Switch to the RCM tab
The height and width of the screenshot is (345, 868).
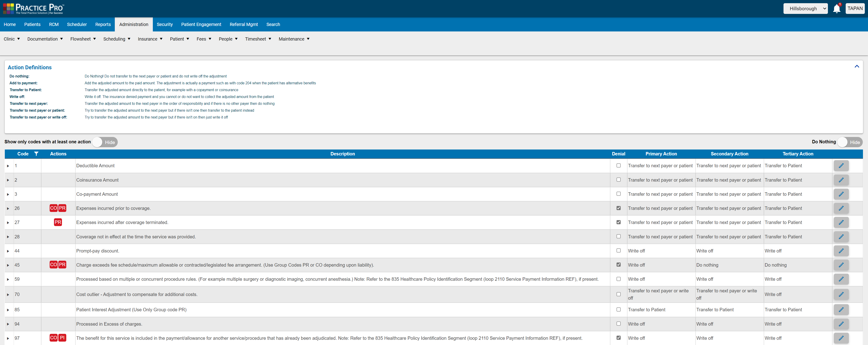pyautogui.click(x=54, y=24)
